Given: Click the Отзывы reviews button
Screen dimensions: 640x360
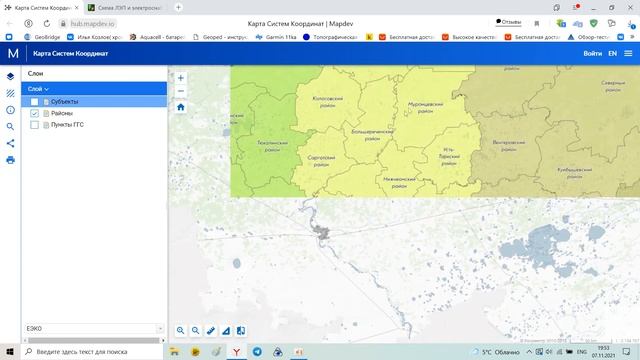Looking at the screenshot, I should [x=509, y=22].
